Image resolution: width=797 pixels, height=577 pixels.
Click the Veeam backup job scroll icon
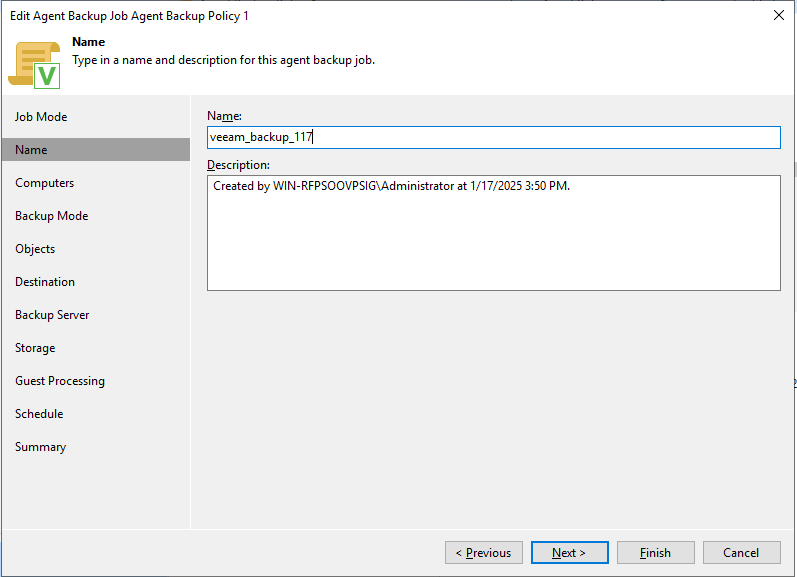pos(35,63)
